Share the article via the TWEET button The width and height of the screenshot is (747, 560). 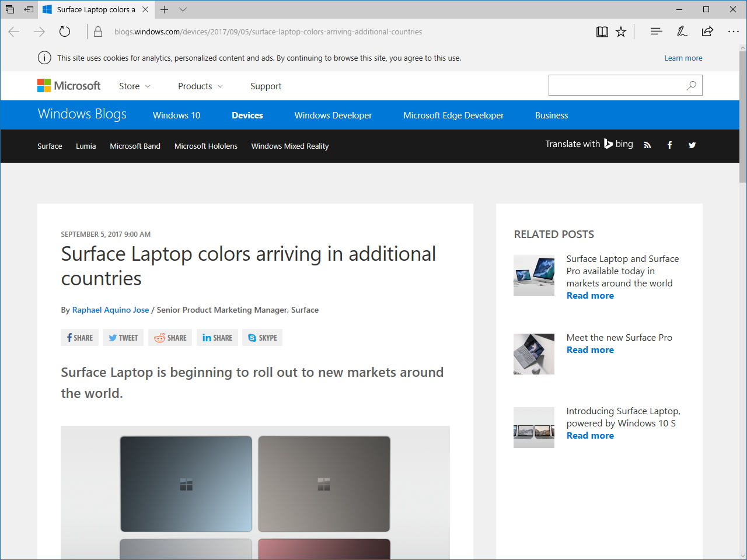(123, 337)
